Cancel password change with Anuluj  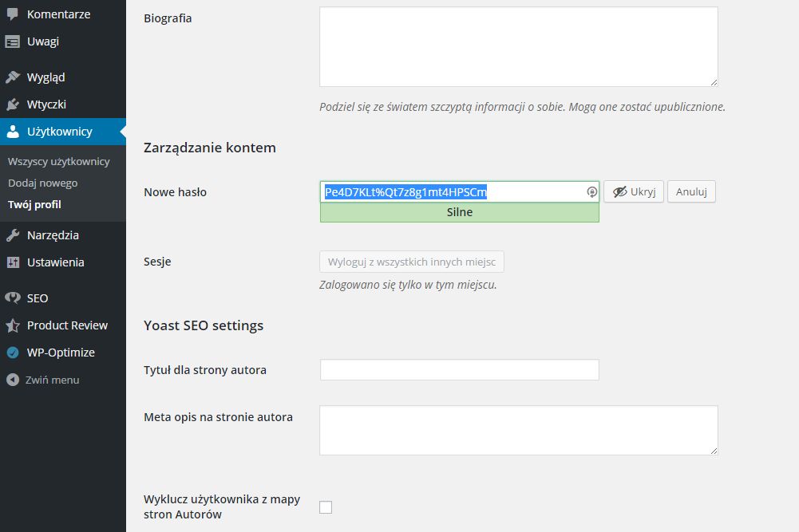pyautogui.click(x=691, y=192)
